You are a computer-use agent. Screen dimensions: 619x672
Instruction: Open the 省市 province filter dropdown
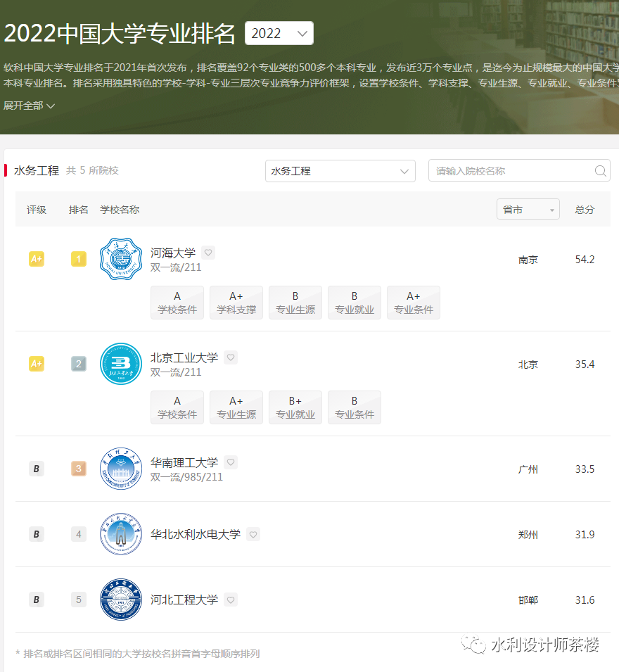(528, 210)
